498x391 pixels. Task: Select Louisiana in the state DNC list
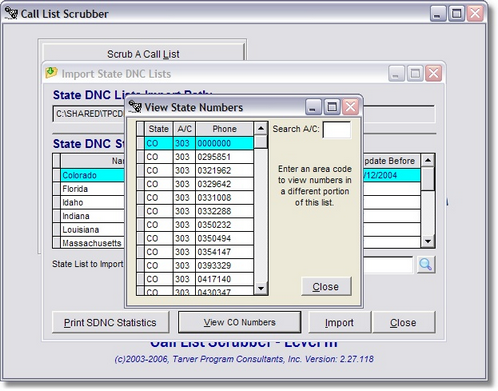92,230
